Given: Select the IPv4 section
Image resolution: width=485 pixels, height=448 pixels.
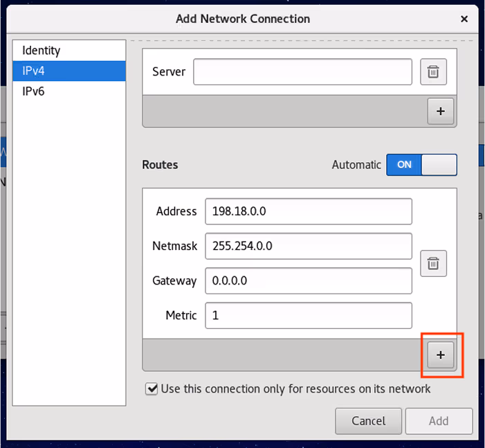Looking at the screenshot, I should [x=69, y=71].
